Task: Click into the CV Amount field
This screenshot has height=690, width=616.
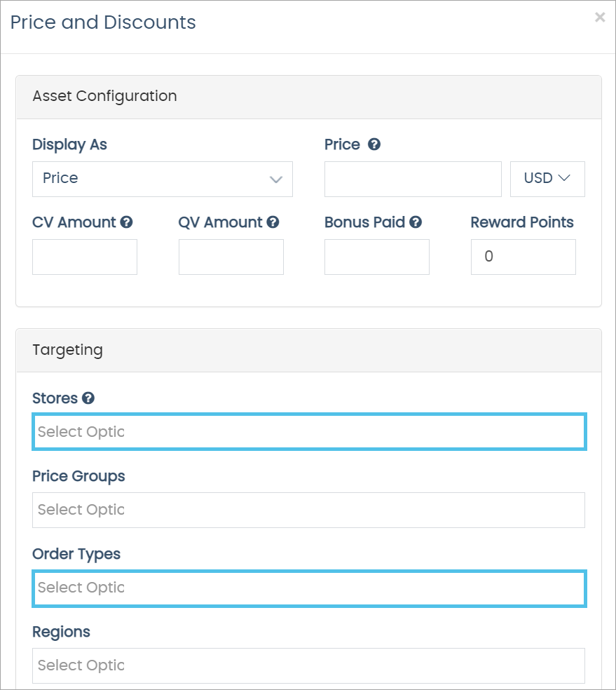Action: tap(85, 257)
